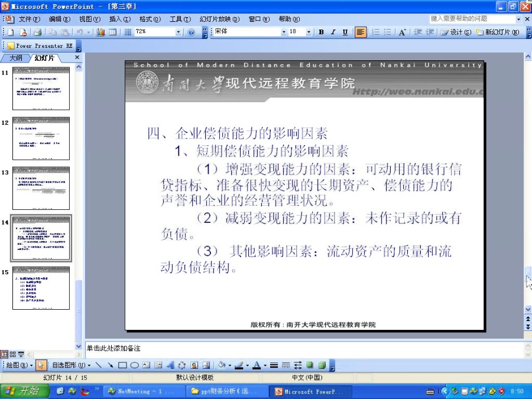Open PowerPoint Help with the question mark icon
This screenshot has width=532, height=399.
191,33
